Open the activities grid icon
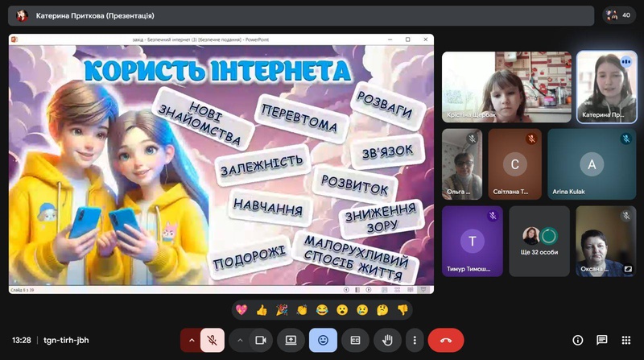Image resolution: width=644 pixels, height=360 pixels. [625, 340]
